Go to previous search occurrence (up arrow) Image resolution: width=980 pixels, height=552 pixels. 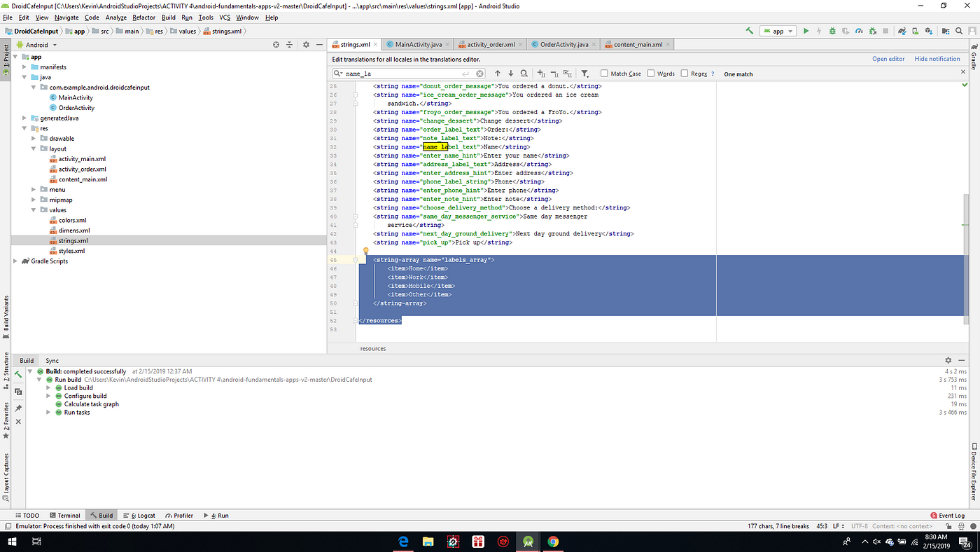click(x=498, y=74)
